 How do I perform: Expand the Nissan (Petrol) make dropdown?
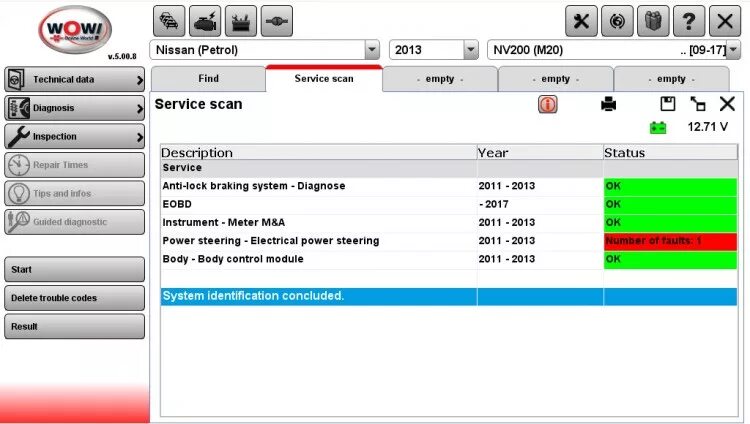[x=372, y=50]
